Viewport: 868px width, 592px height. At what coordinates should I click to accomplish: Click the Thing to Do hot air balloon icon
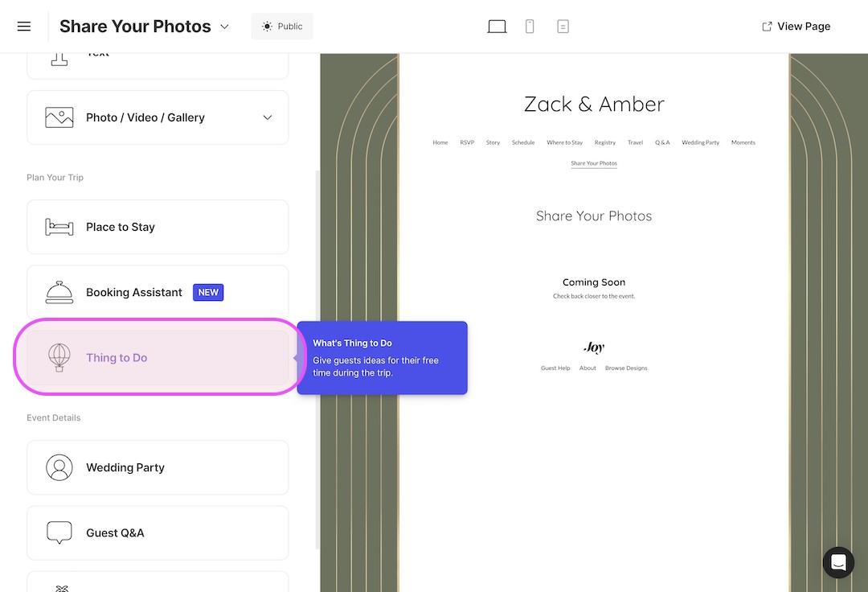click(60, 357)
